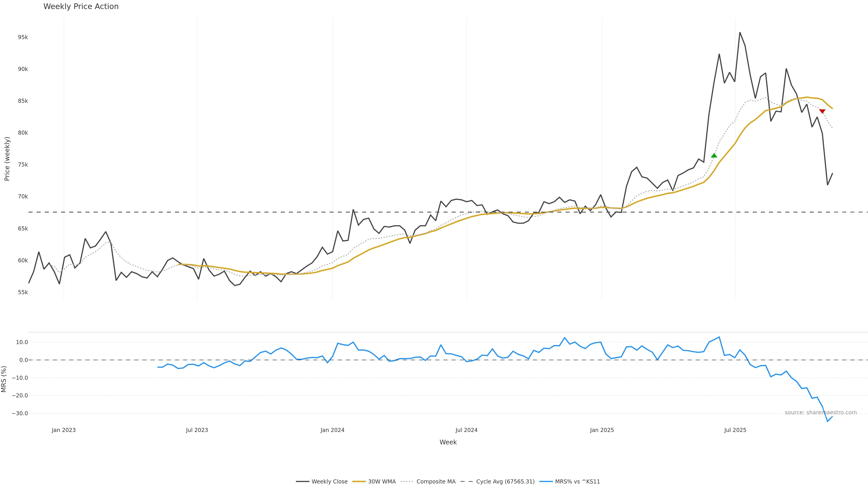Viewport: 868px width, 488px height.
Task: Click the Week x-axis title
Action: [x=448, y=442]
